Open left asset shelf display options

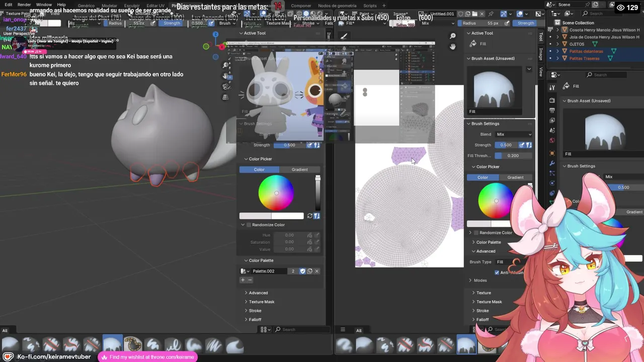(265, 329)
